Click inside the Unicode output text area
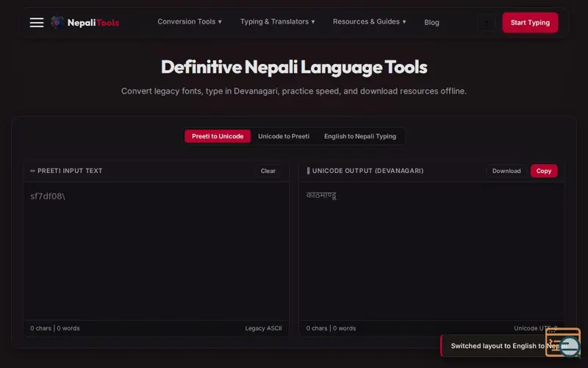588x368 pixels. (x=431, y=251)
